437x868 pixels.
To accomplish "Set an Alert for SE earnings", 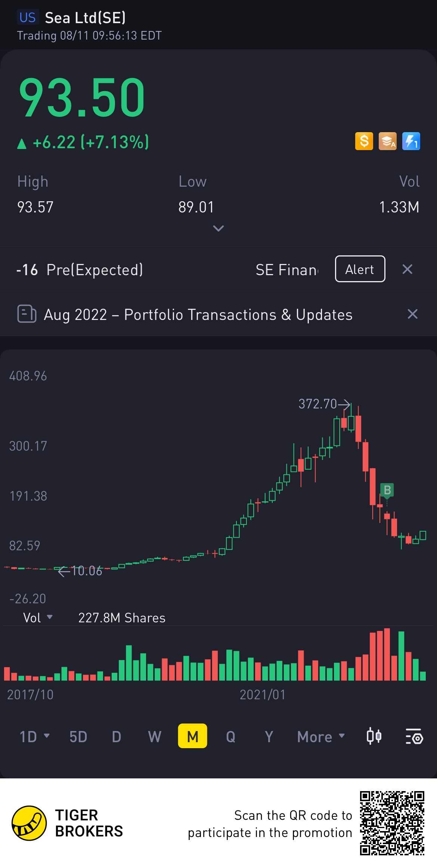I will coord(360,269).
